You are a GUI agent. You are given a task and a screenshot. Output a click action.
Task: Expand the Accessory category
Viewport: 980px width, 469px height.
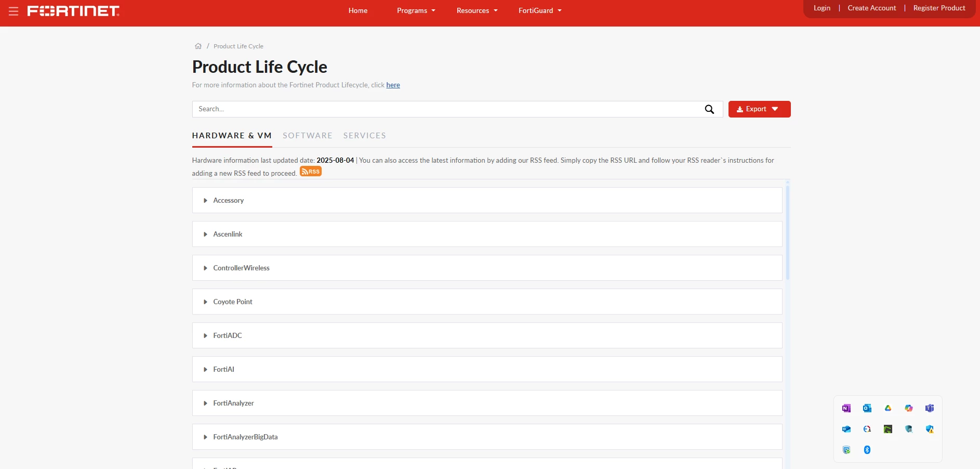click(x=487, y=200)
